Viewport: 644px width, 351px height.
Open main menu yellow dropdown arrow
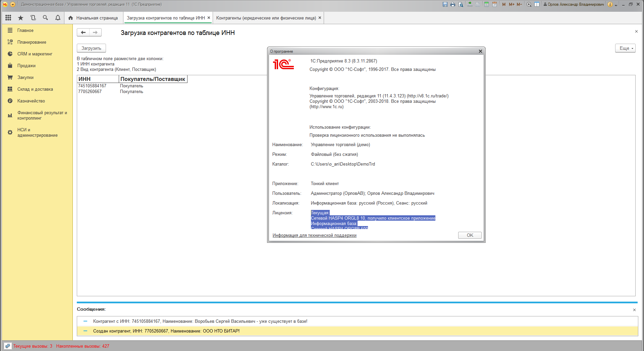point(13,4)
